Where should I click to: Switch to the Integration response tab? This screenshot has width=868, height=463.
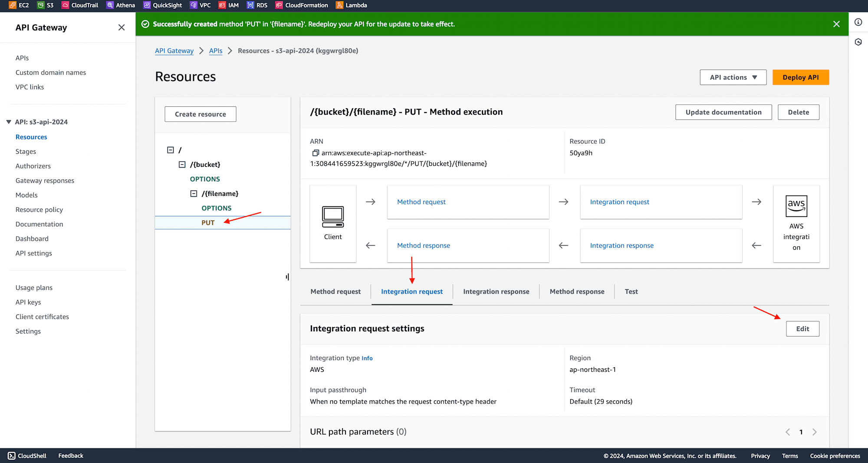point(496,291)
